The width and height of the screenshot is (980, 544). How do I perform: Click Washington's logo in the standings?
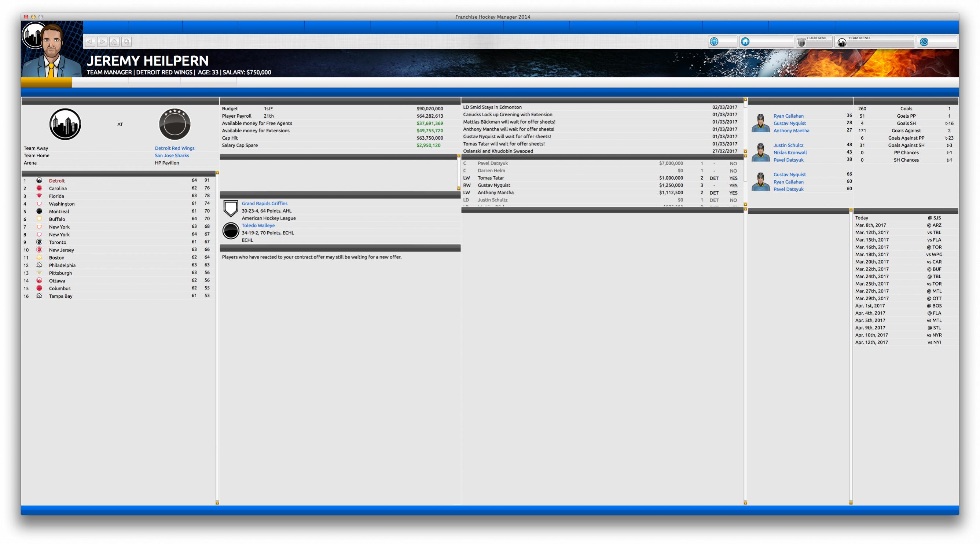[39, 203]
